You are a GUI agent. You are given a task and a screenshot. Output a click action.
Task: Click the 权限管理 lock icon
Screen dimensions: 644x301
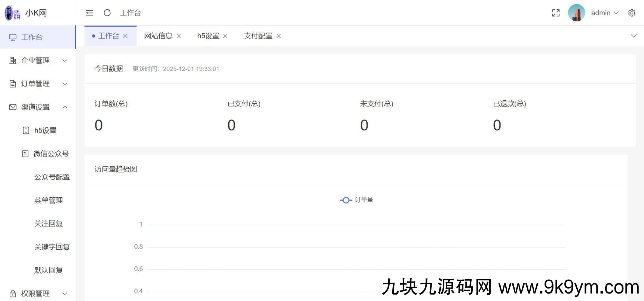tap(13, 294)
